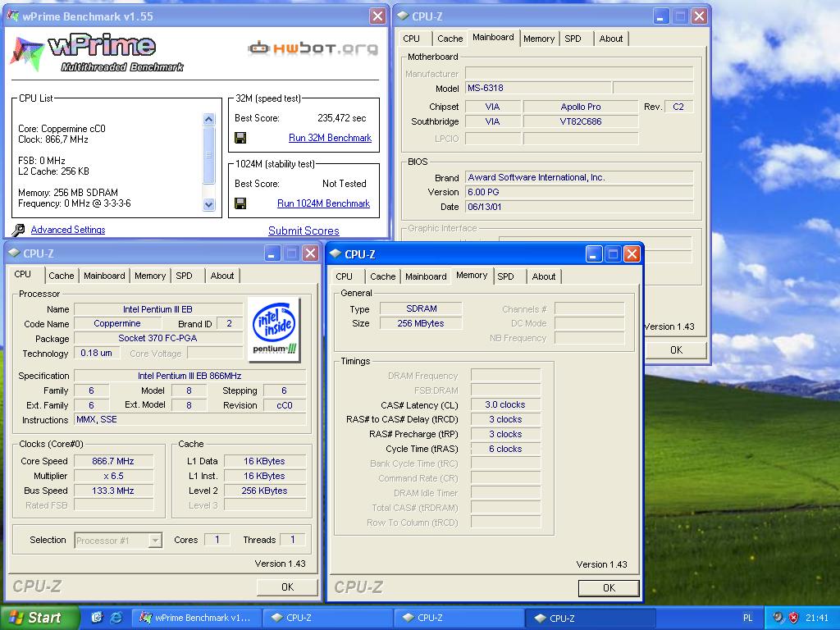The height and width of the screenshot is (630, 840).
Task: Open Advanced Settings link
Action: tap(68, 230)
